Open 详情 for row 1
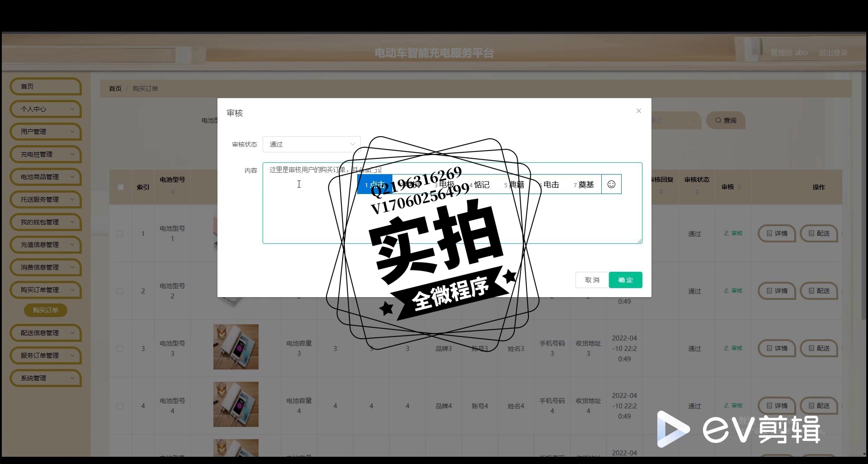Viewport: 868px width, 464px height. [777, 233]
